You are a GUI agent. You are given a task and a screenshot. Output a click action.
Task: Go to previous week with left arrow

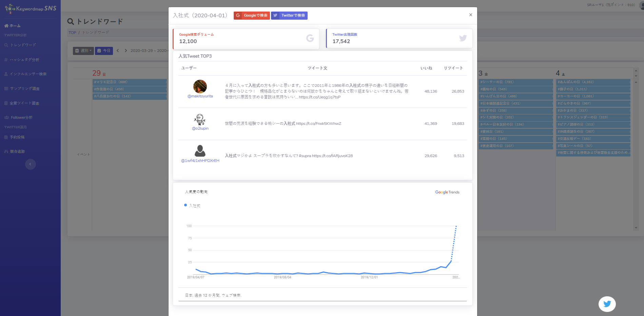click(x=118, y=51)
